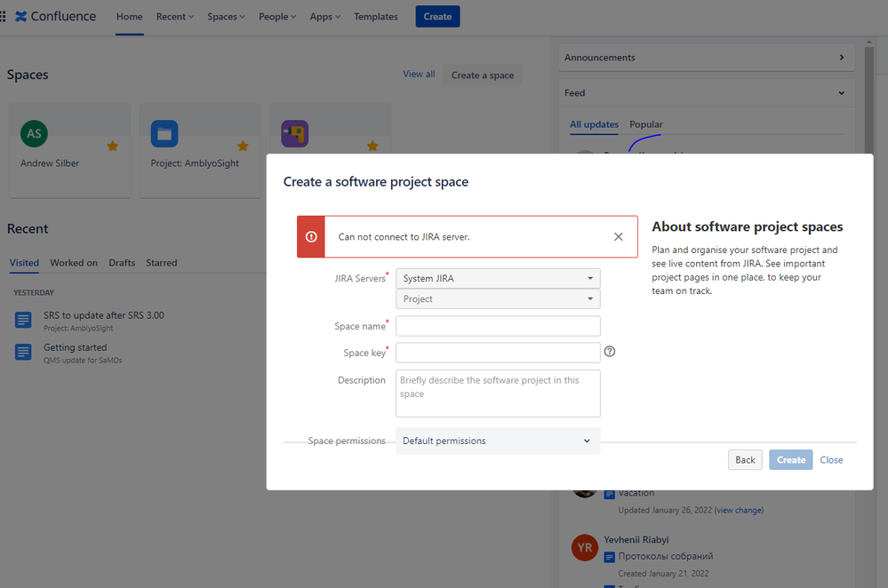Screen dimensions: 888x588
Task: Open the System JIRA servers dropdown
Action: click(x=498, y=278)
